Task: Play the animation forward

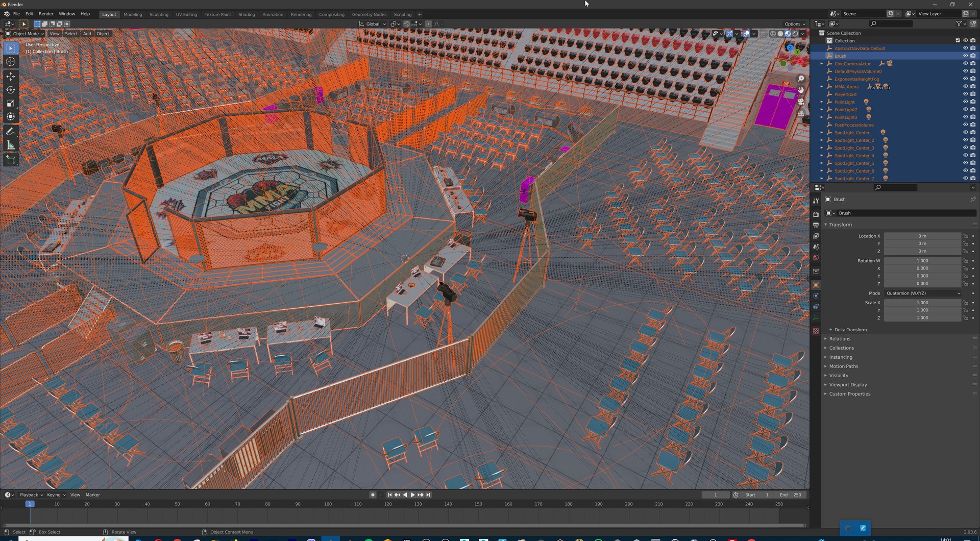Action: pyautogui.click(x=412, y=495)
